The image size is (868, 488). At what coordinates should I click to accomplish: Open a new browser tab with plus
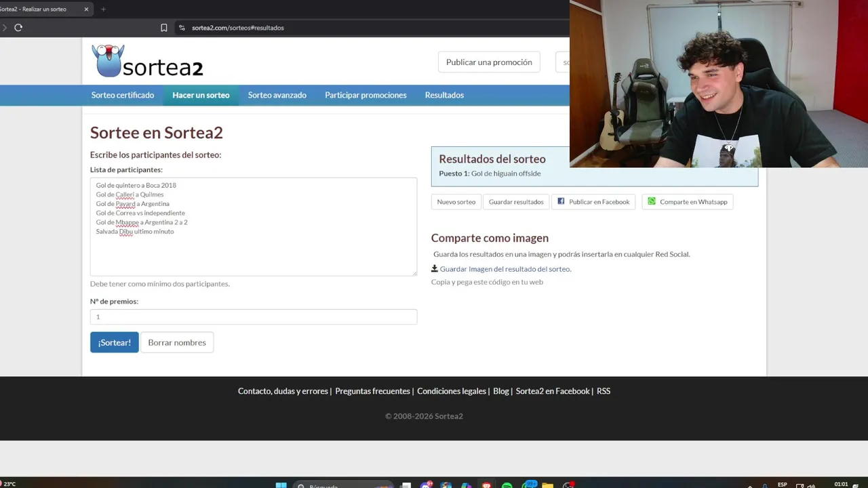103,9
